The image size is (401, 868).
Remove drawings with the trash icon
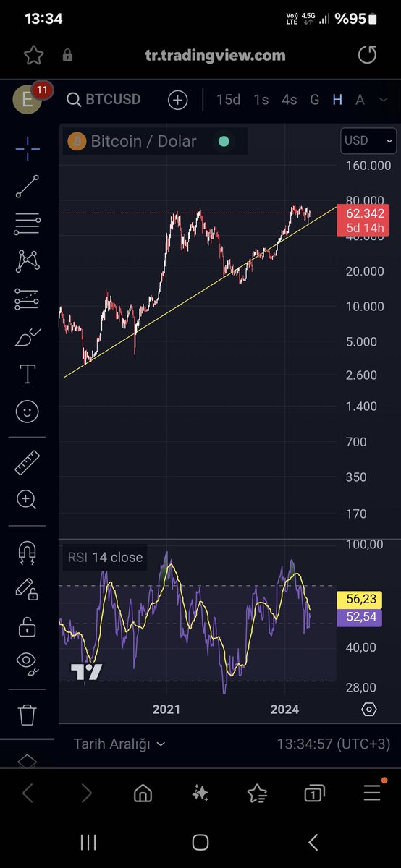click(x=28, y=715)
